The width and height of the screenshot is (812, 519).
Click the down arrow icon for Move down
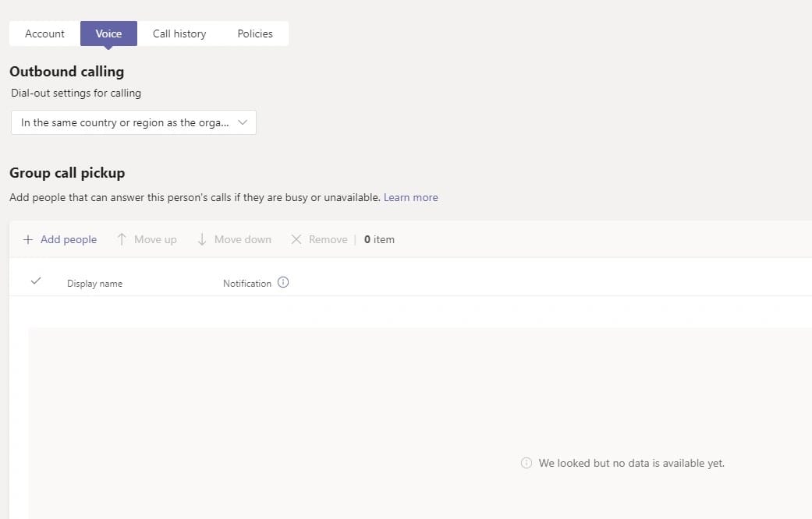pyautogui.click(x=202, y=239)
